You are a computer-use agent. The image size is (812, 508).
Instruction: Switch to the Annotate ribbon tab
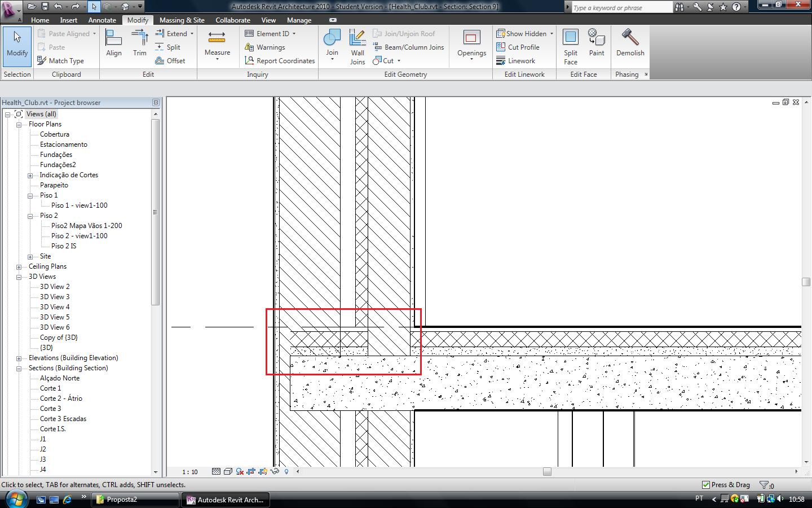pyautogui.click(x=102, y=20)
